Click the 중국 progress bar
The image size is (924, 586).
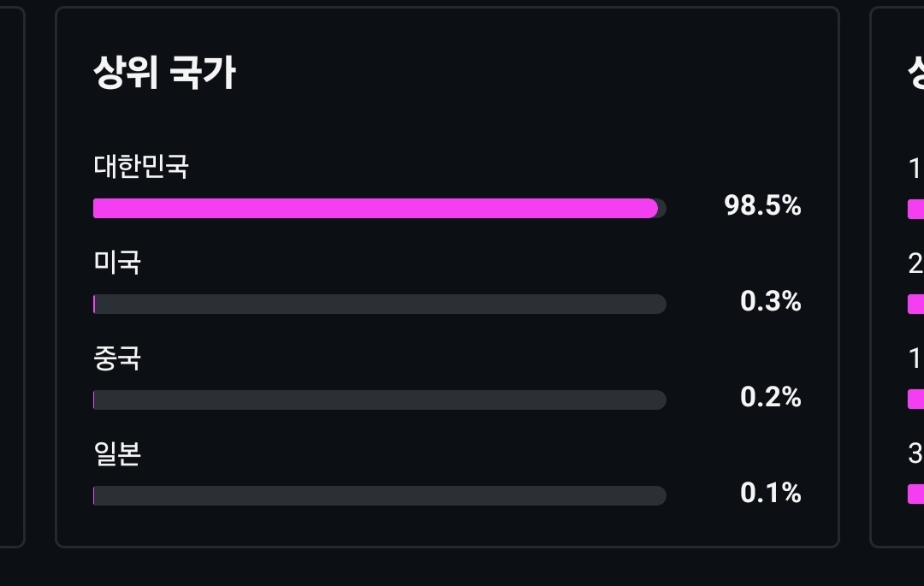click(x=380, y=400)
